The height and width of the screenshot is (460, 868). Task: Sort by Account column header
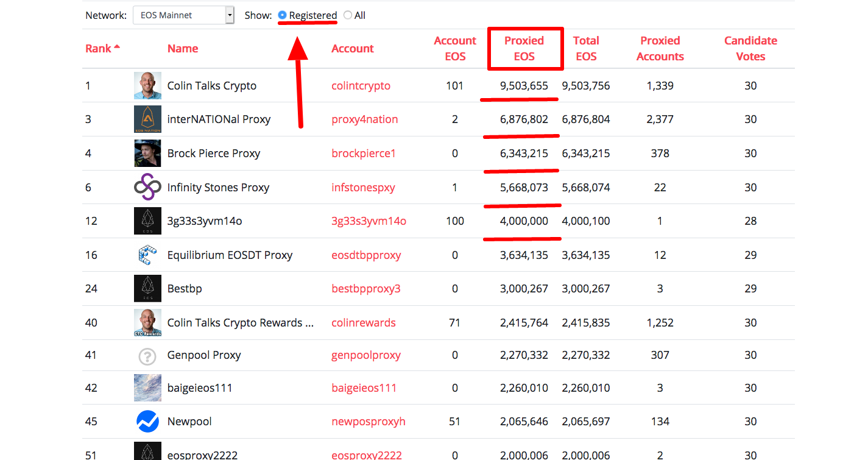pyautogui.click(x=353, y=48)
